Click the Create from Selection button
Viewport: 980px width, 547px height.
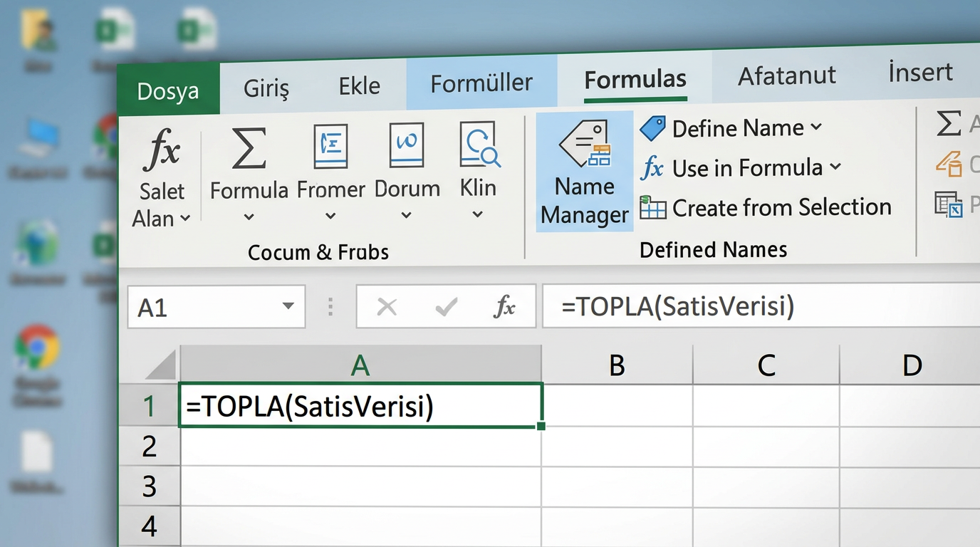[781, 207]
